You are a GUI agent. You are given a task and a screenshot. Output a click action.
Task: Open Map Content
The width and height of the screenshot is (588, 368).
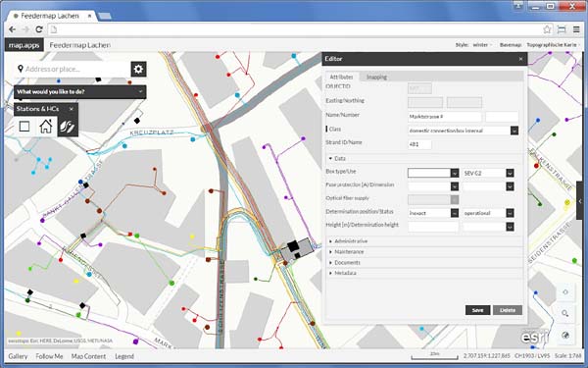pos(88,356)
